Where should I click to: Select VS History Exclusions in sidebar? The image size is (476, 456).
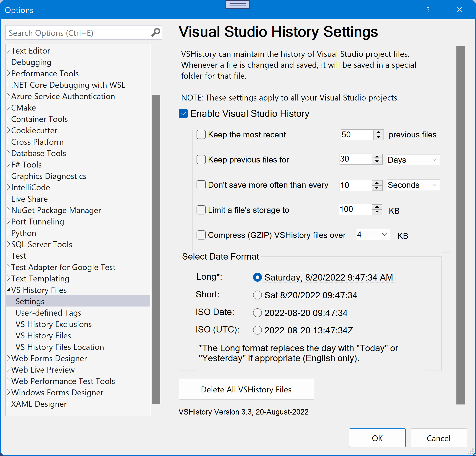(x=53, y=324)
